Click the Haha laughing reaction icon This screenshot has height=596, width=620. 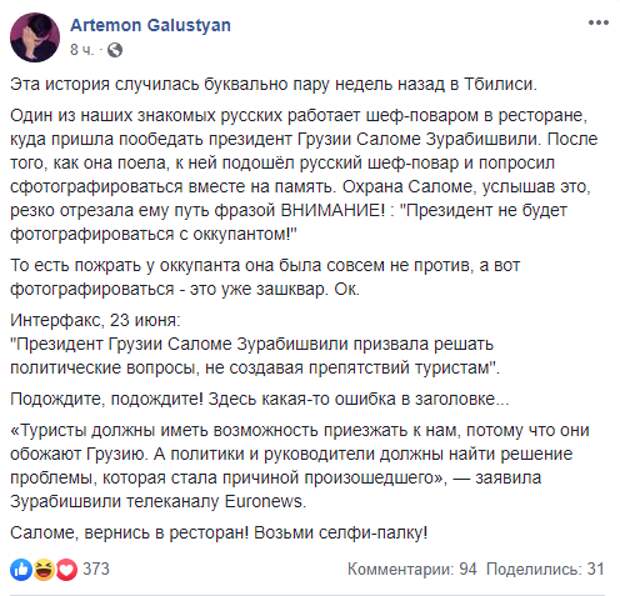pos(44,570)
